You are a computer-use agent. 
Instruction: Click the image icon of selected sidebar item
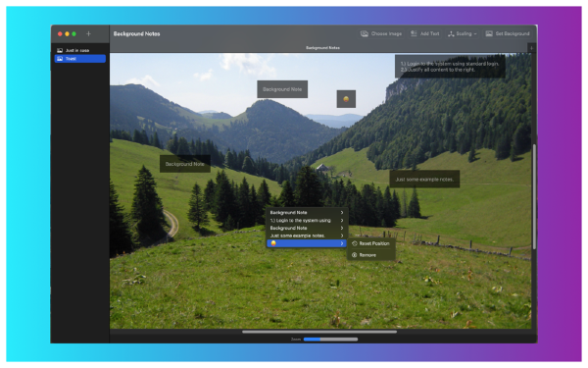click(x=60, y=59)
